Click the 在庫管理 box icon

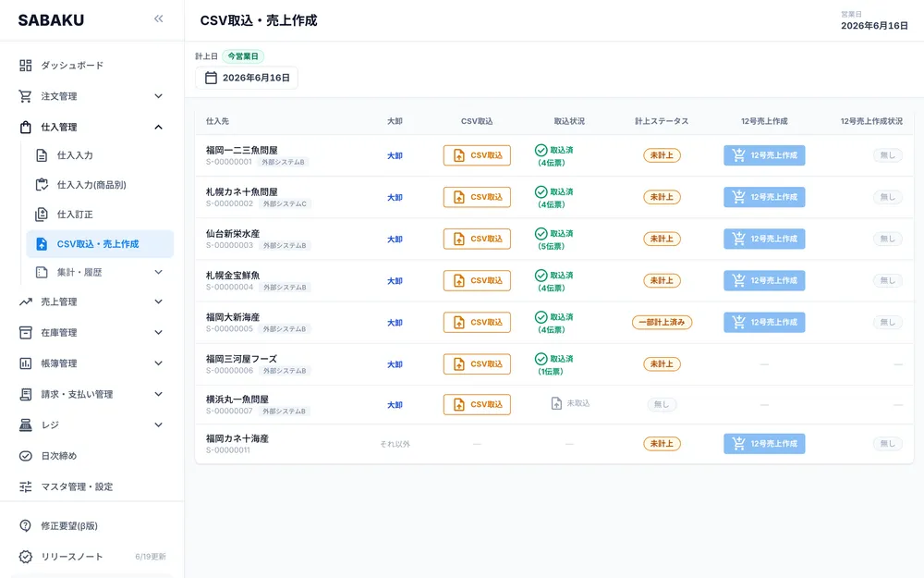pos(25,333)
